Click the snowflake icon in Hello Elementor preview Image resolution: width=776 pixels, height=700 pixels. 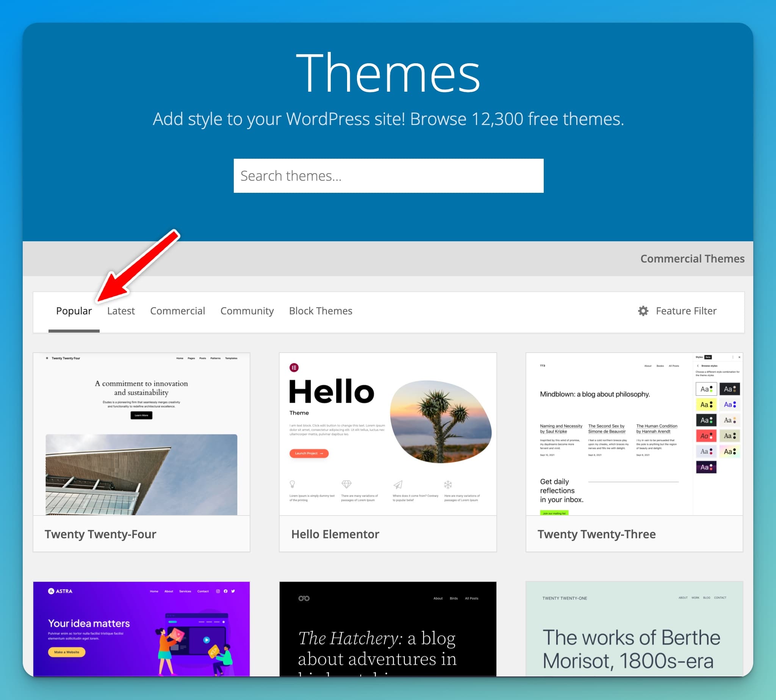click(448, 485)
